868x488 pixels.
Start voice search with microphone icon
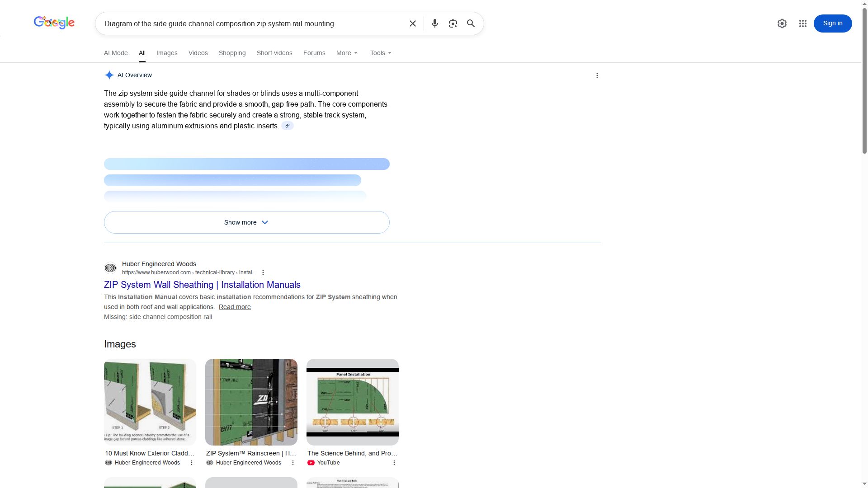[434, 23]
